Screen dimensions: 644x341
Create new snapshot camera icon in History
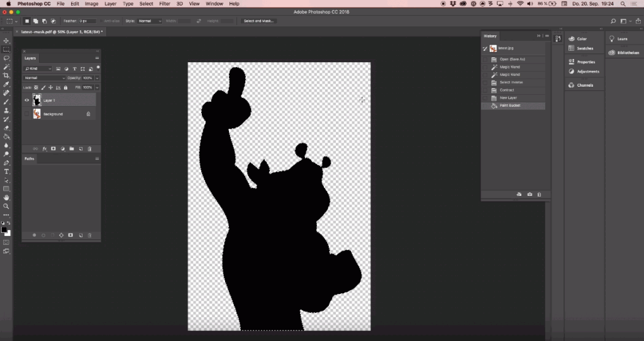[530, 195]
